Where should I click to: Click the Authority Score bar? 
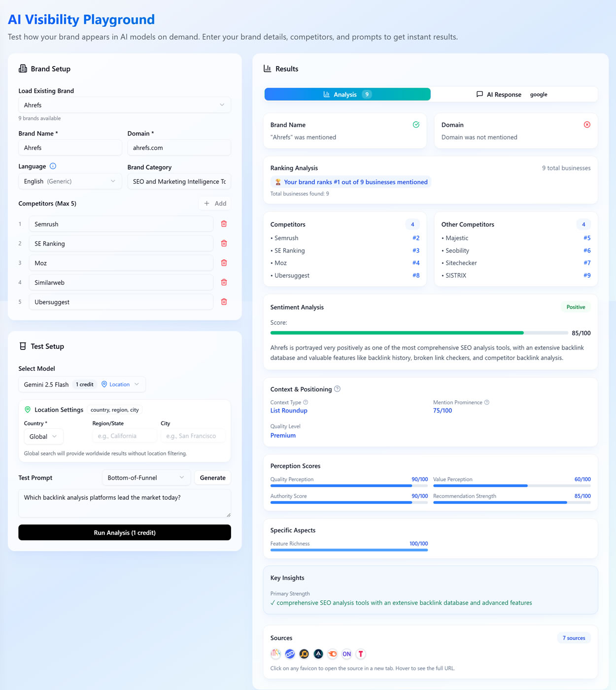point(349,502)
